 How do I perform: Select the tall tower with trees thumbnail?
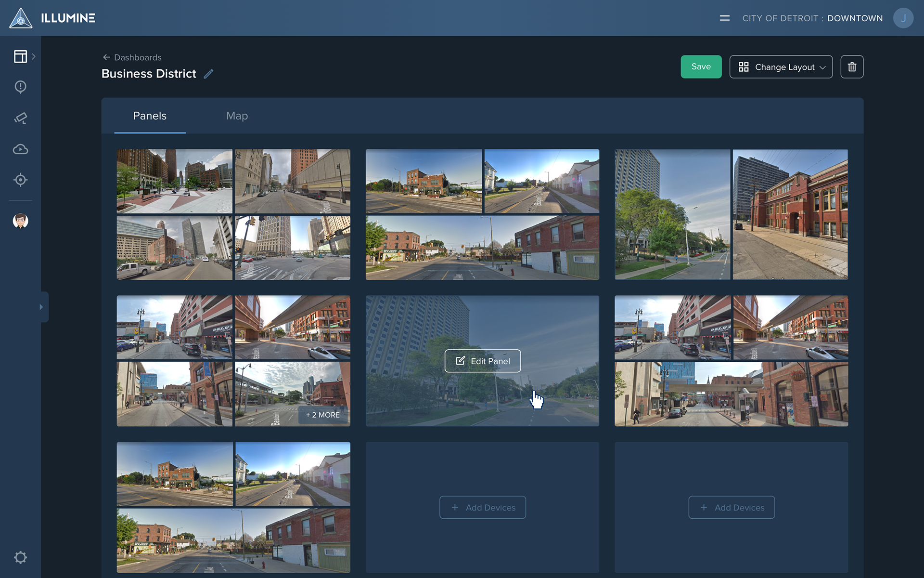coord(672,214)
